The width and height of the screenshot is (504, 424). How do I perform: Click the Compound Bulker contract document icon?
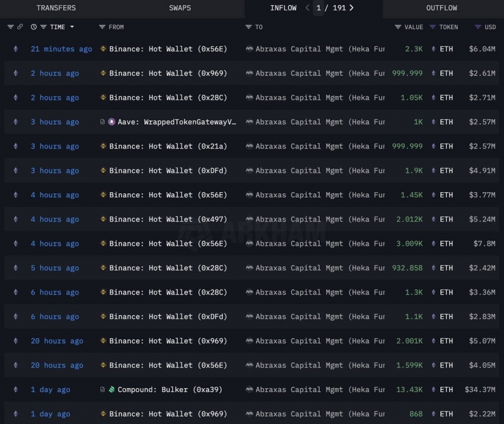tap(102, 390)
